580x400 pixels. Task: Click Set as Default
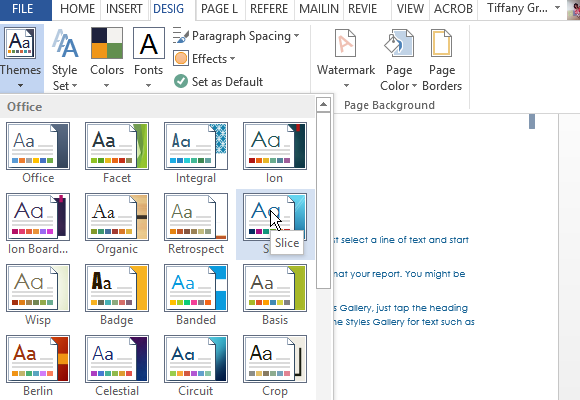click(x=218, y=81)
